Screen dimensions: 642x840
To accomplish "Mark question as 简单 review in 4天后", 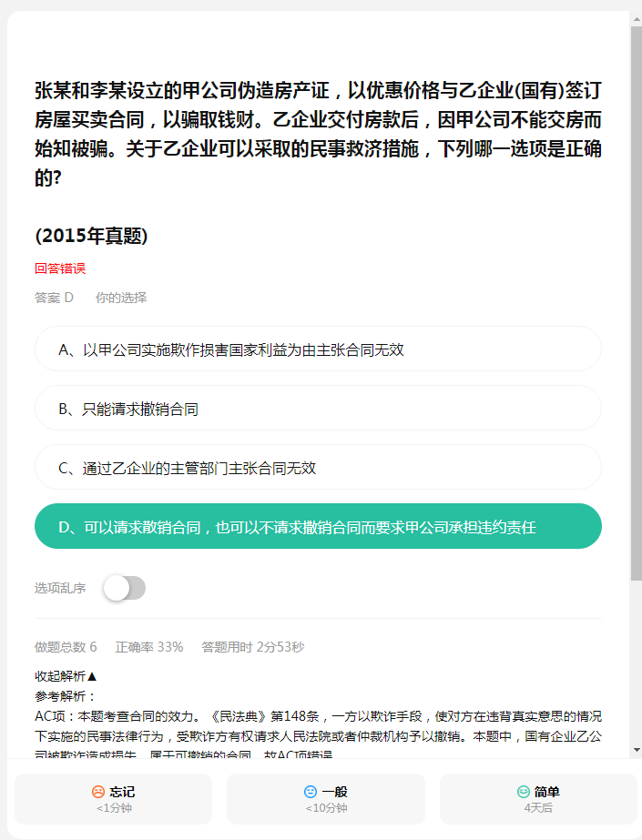I will 538,799.
